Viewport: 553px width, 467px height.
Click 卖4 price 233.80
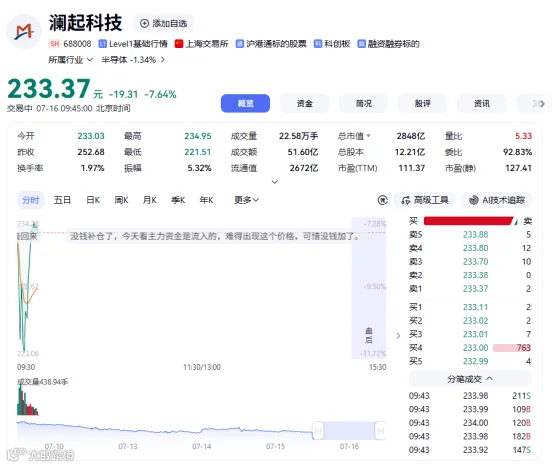[x=475, y=248]
